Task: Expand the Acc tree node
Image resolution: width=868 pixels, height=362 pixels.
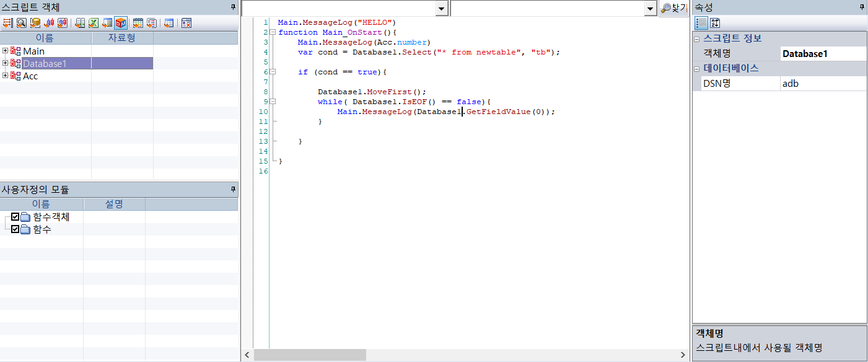Action: click(x=6, y=76)
